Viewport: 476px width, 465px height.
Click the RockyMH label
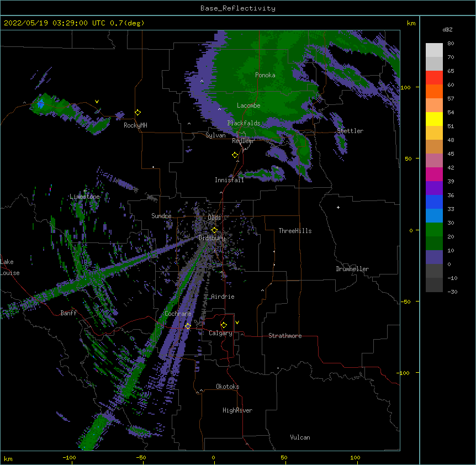[135, 125]
